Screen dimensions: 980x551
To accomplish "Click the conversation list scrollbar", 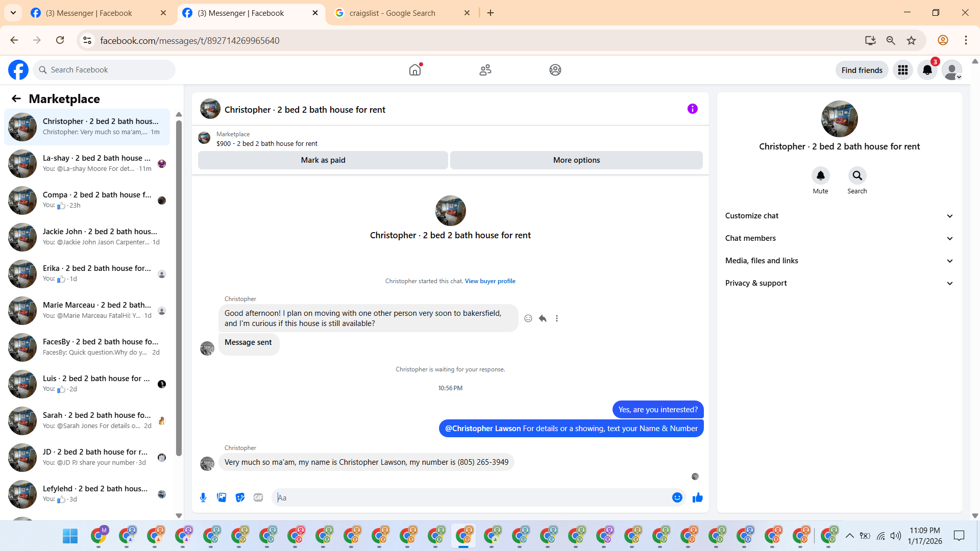I will [179, 286].
